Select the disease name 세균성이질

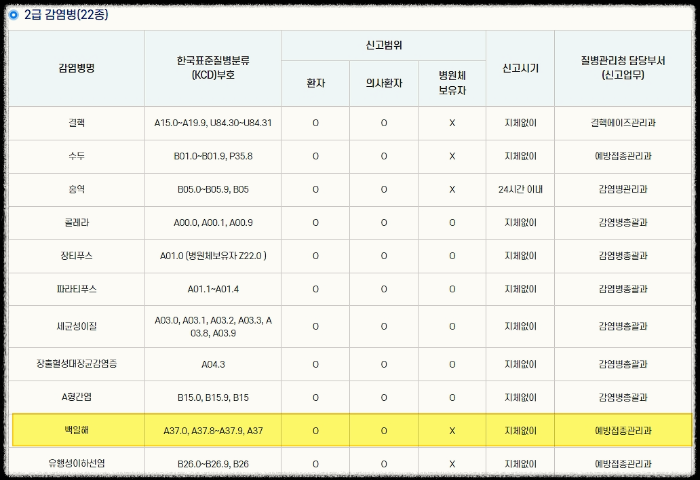76,326
